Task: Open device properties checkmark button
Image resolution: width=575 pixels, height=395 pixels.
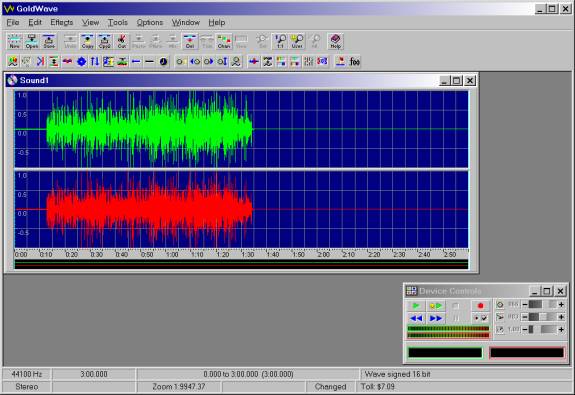Action: tap(480, 318)
